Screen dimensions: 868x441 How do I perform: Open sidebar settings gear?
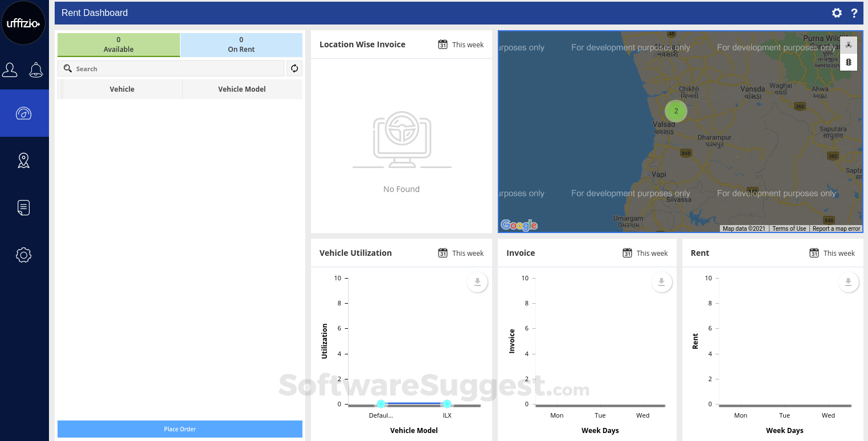click(23, 255)
